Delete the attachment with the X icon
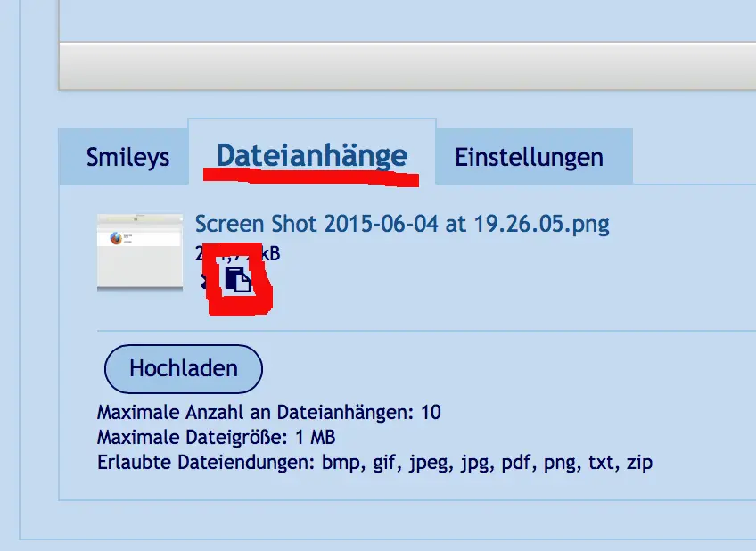Image resolution: width=756 pixels, height=551 pixels. pyautogui.click(x=204, y=282)
